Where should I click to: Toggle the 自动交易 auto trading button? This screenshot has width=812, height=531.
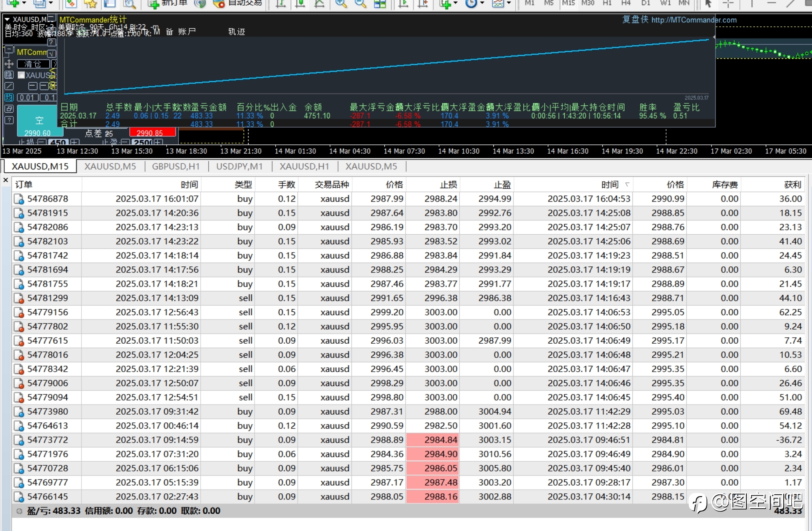[238, 3]
